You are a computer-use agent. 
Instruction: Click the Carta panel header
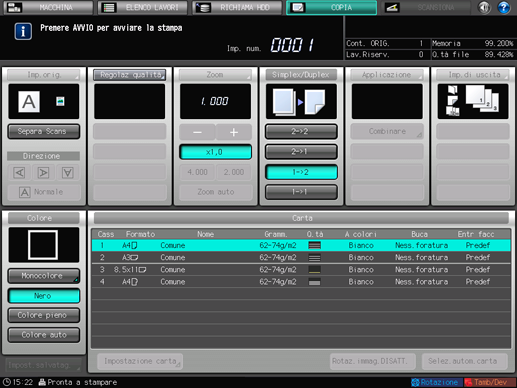302,218
